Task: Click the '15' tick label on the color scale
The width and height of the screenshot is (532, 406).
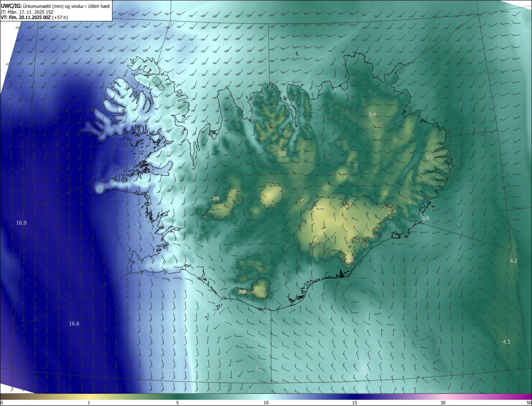Action: point(355,403)
